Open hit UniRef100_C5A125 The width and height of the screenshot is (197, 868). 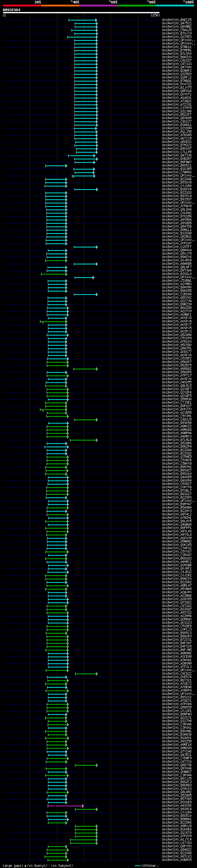tap(177, 30)
